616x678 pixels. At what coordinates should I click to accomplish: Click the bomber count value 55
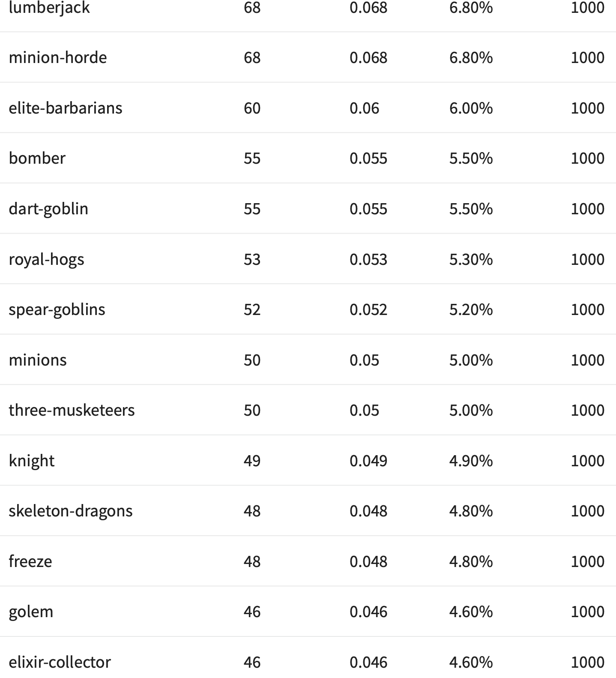[x=252, y=158]
